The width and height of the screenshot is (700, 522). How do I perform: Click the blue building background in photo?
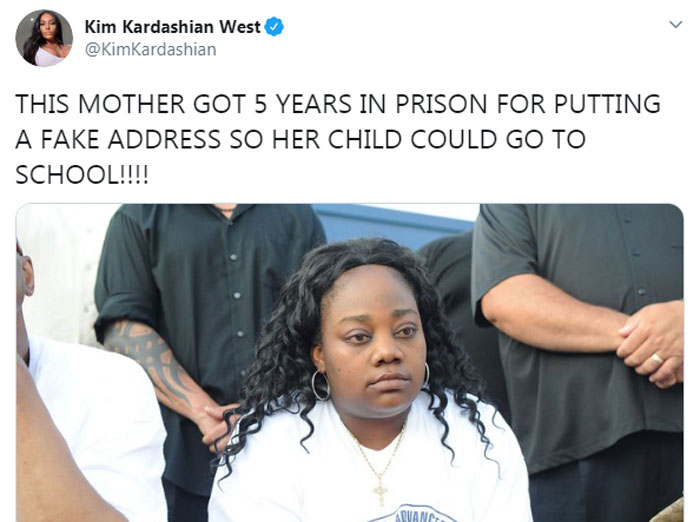pos(393,223)
